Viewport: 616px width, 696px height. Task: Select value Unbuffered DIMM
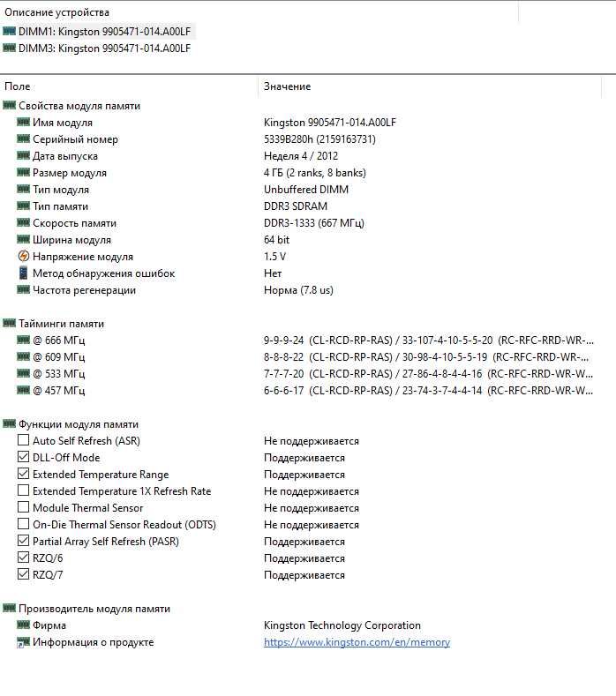click(306, 190)
